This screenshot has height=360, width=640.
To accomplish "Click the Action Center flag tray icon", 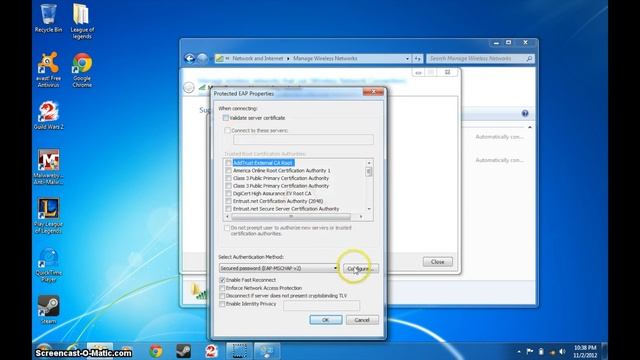I will pos(530,351).
